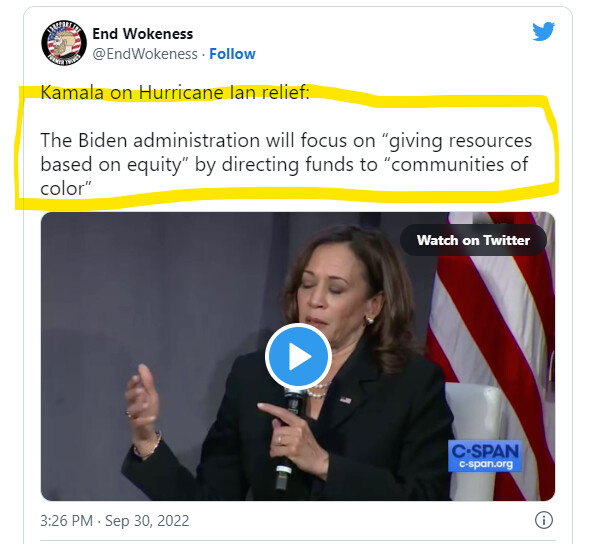Open the End Wokeness profile avatar
The image size is (615, 544).
64,43
